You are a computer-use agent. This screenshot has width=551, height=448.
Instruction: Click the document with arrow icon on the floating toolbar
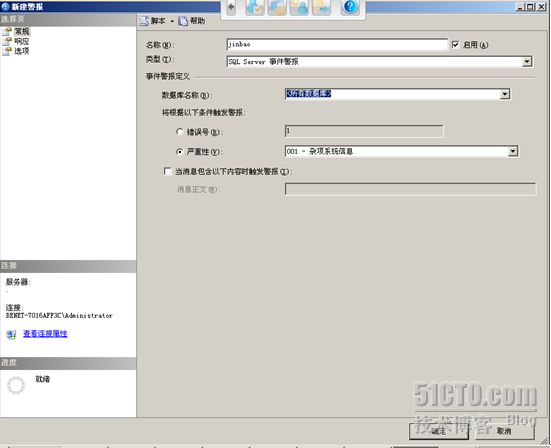321,7
